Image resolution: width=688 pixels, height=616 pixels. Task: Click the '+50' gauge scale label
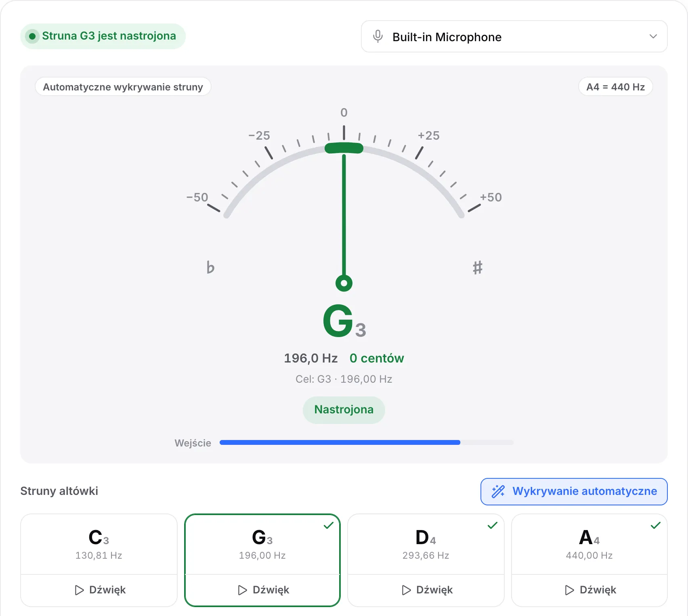[491, 197]
